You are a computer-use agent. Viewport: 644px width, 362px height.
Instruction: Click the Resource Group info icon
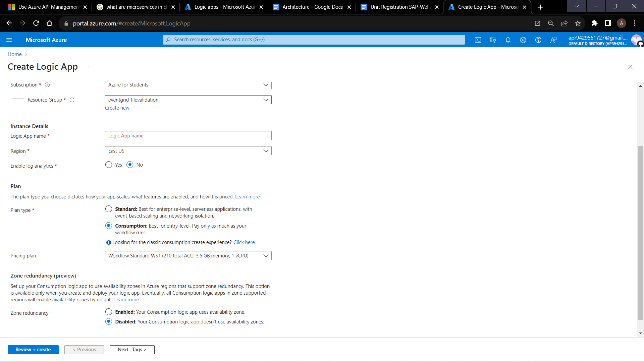(72, 100)
